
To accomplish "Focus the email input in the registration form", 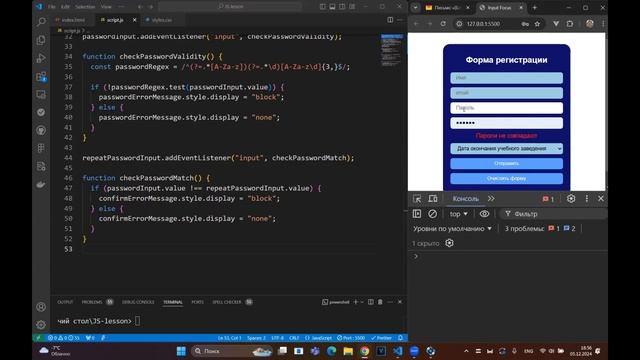I will [506, 93].
